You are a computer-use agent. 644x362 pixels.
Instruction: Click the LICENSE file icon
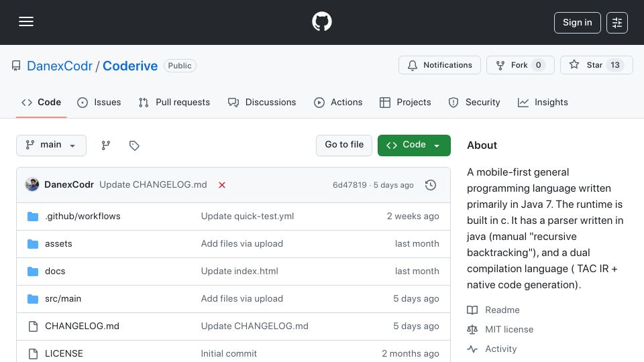[x=33, y=354]
